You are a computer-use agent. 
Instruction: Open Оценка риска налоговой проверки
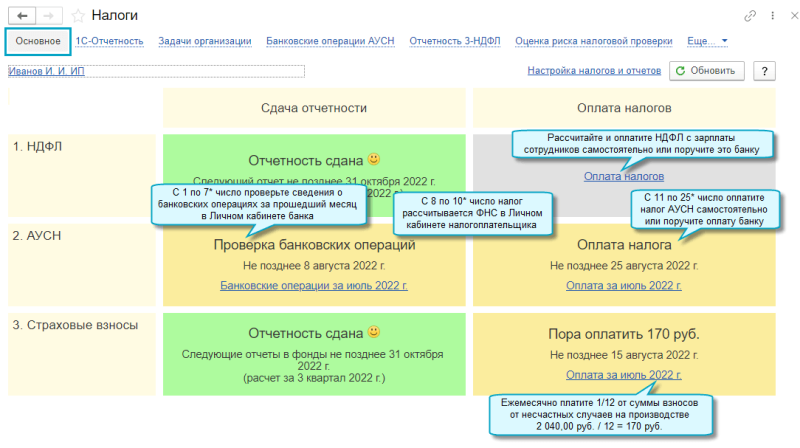tap(593, 41)
